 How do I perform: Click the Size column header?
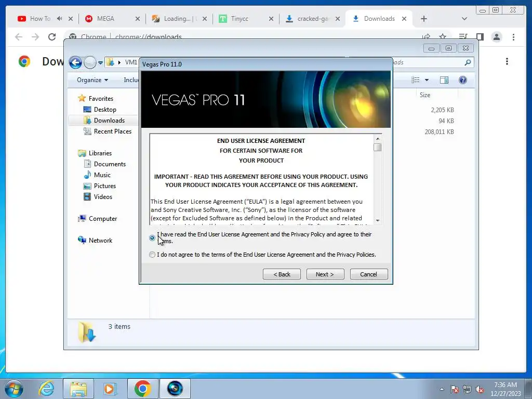tap(425, 95)
